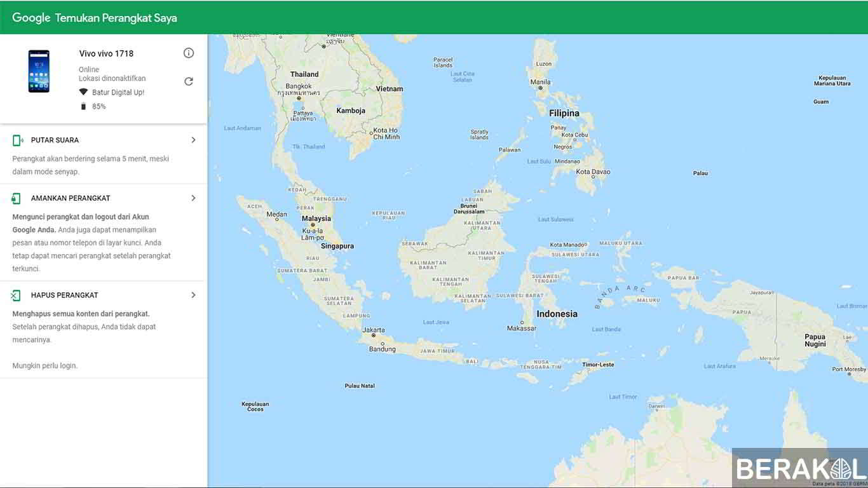The image size is (868, 488).
Task: Click Brunei Darussalam label on map
Action: click(470, 208)
